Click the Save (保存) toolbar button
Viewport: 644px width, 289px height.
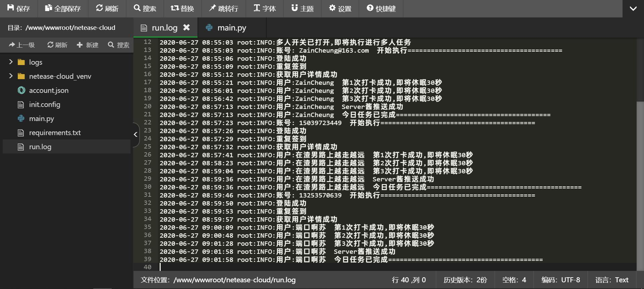click(x=18, y=8)
